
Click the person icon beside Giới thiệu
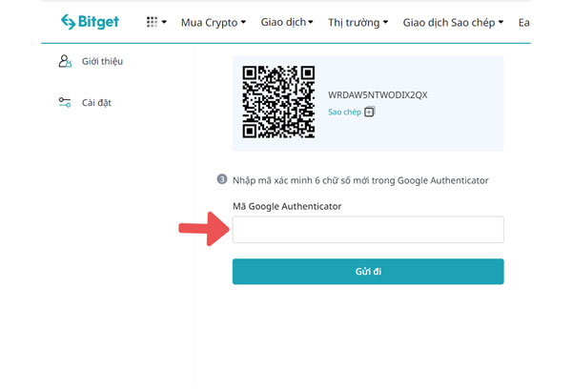pyautogui.click(x=65, y=62)
